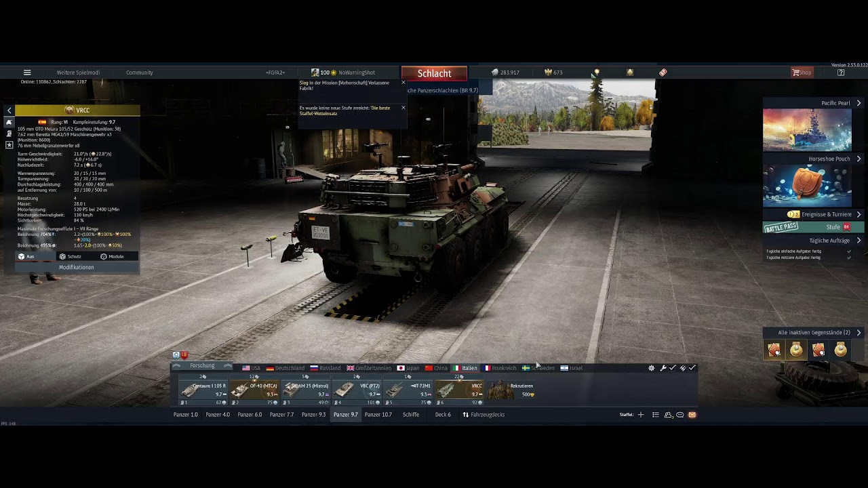Select SIDAM 25 (Mistral) crew slot
Screen dimensions: 868x488
[x=306, y=390]
